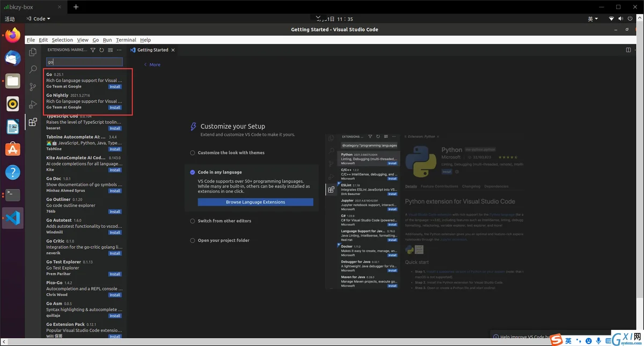Open the Search view in activity bar
Screen dimensions: 644x346
[x=33, y=69]
